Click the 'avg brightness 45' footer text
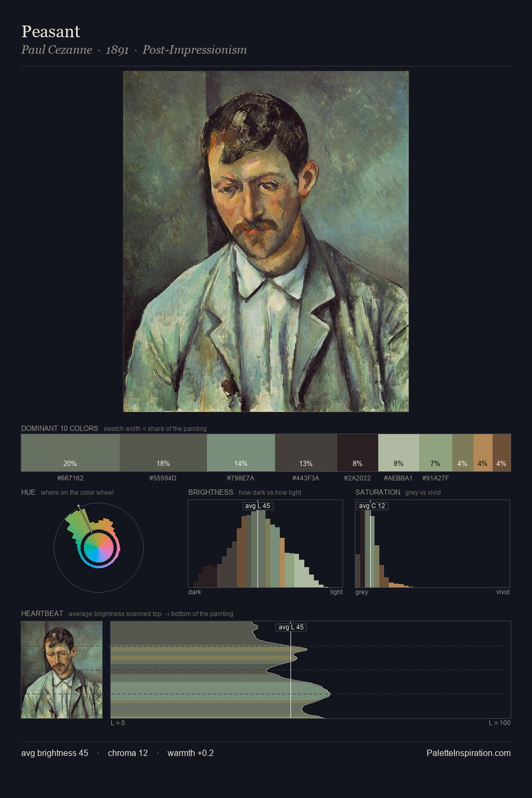Screen dimensions: 532x798 coord(55,753)
